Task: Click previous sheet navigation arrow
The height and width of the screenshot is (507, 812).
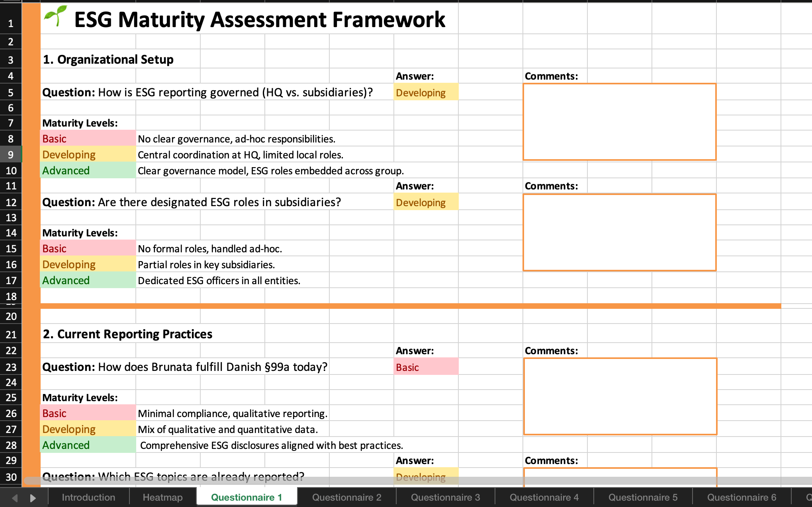Action: click(x=15, y=498)
